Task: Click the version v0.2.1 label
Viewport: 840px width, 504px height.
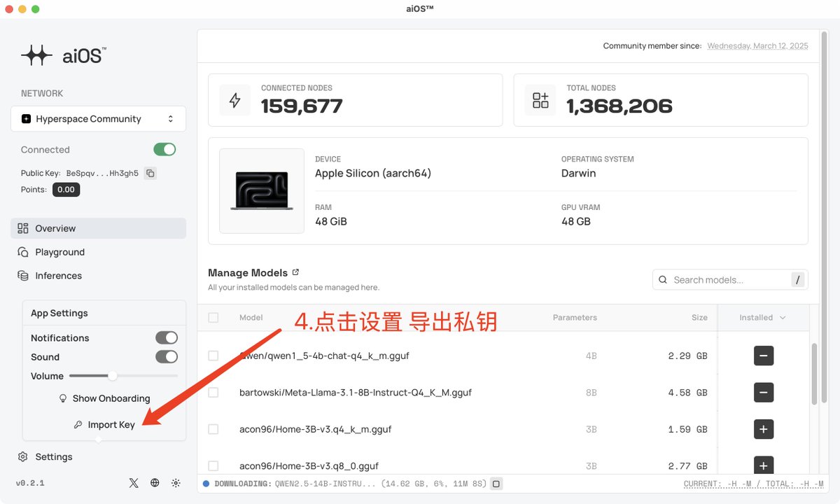Action: (x=30, y=483)
